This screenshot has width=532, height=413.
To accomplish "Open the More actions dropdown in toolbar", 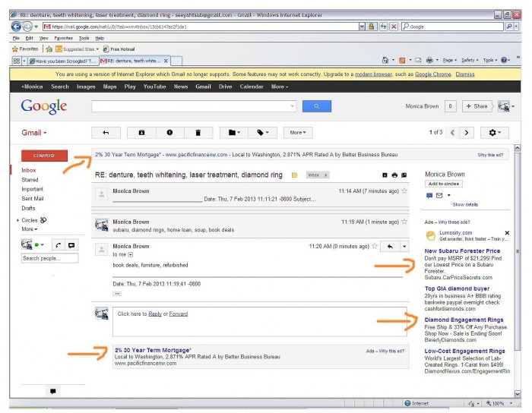I will (x=298, y=132).
